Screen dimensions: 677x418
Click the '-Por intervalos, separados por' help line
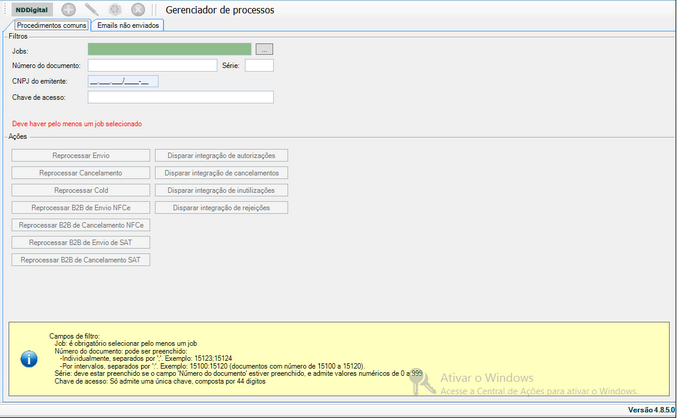pyautogui.click(x=212, y=366)
